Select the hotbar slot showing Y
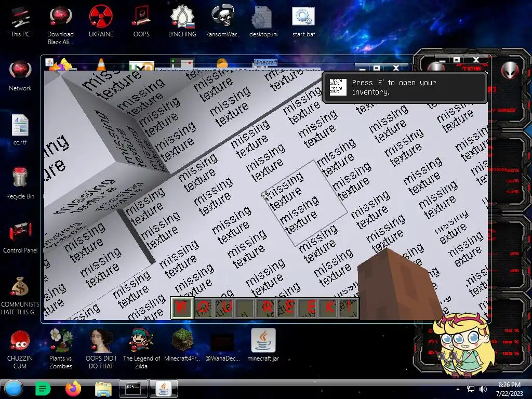The width and height of the screenshot is (532, 399). (x=182, y=308)
